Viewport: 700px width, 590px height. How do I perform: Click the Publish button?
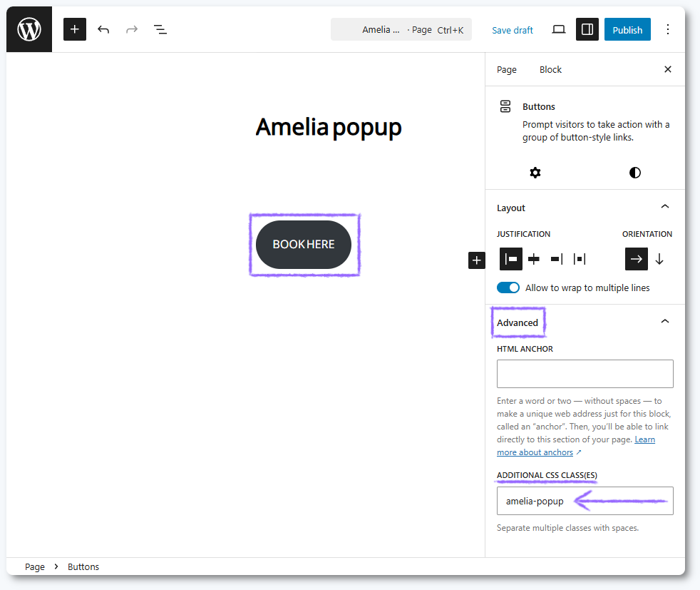627,30
